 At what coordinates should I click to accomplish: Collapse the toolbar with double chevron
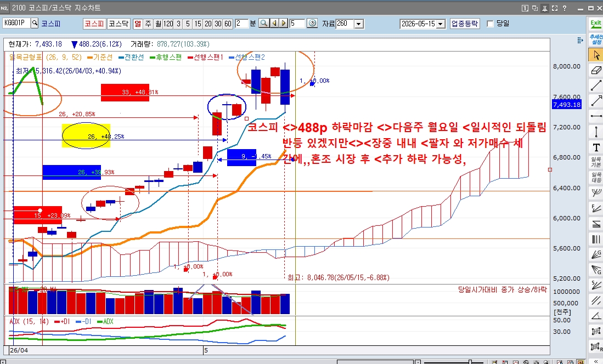596,361
